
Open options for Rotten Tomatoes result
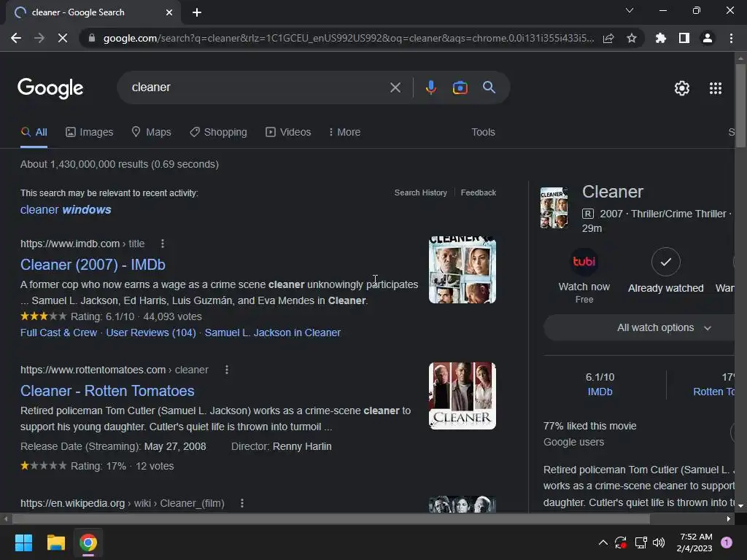[227, 370]
